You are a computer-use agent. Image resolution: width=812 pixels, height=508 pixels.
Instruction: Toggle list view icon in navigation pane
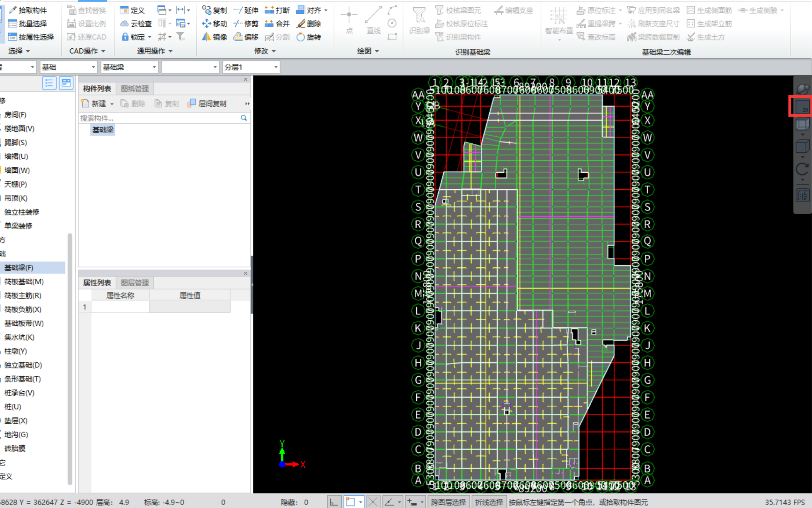tap(49, 83)
